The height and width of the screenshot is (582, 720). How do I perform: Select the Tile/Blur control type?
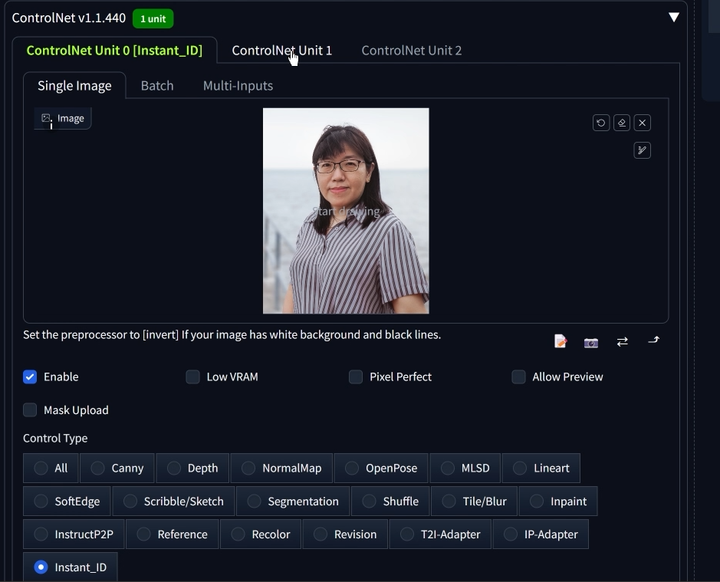[474, 501]
